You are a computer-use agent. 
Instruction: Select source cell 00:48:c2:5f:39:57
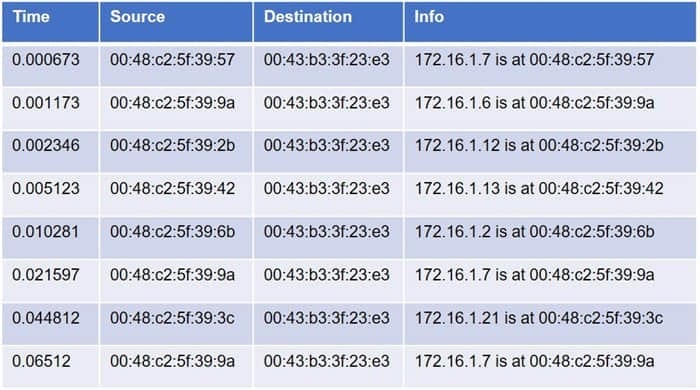pos(176,65)
